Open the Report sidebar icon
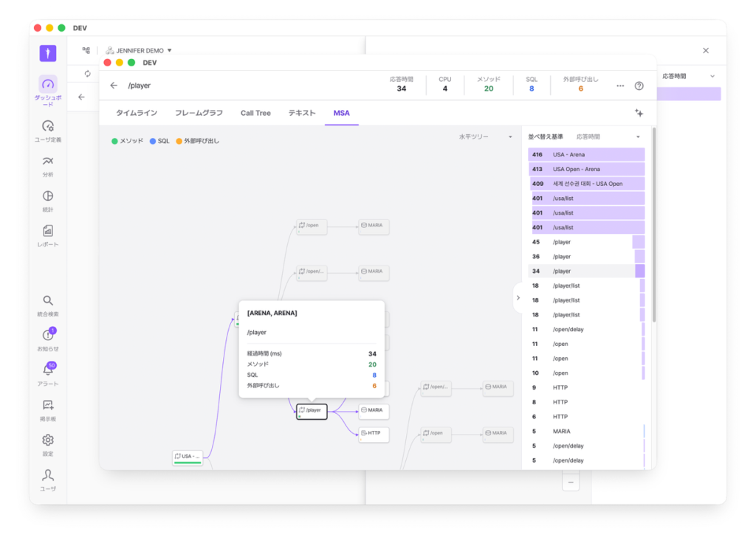 [x=47, y=231]
